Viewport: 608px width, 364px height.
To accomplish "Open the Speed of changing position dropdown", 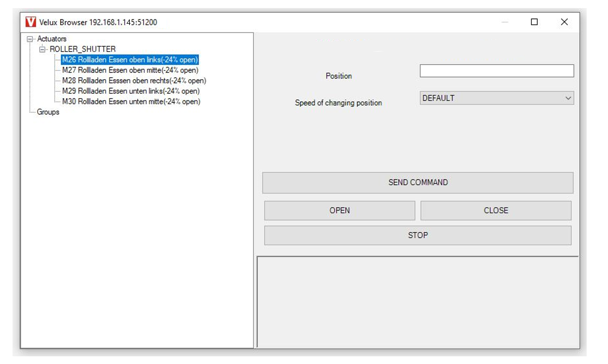I will (496, 98).
